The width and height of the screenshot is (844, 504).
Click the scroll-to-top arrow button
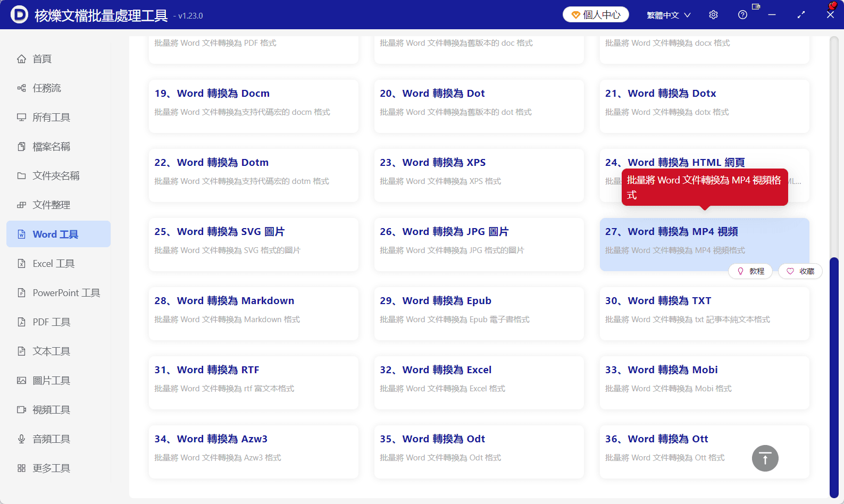(x=765, y=458)
